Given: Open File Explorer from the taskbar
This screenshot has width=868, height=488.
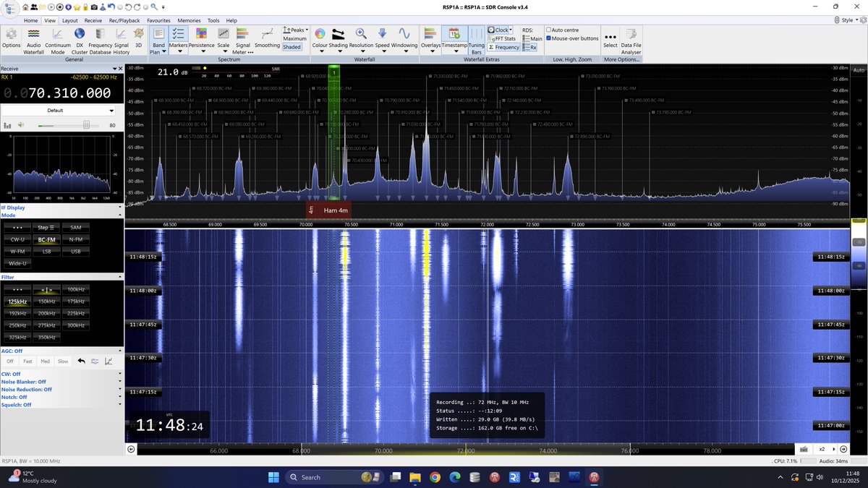Looking at the screenshot, I should (x=415, y=477).
